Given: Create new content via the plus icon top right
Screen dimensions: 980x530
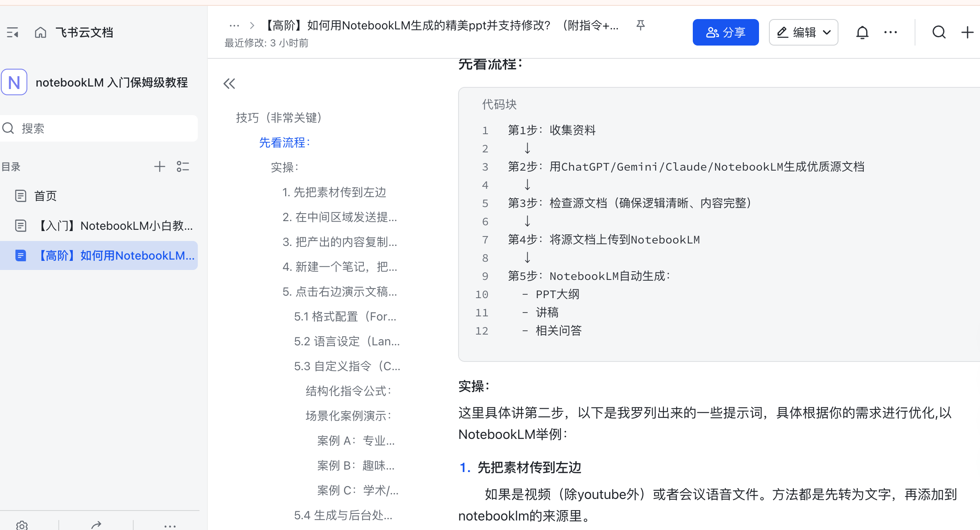Looking at the screenshot, I should 967,32.
